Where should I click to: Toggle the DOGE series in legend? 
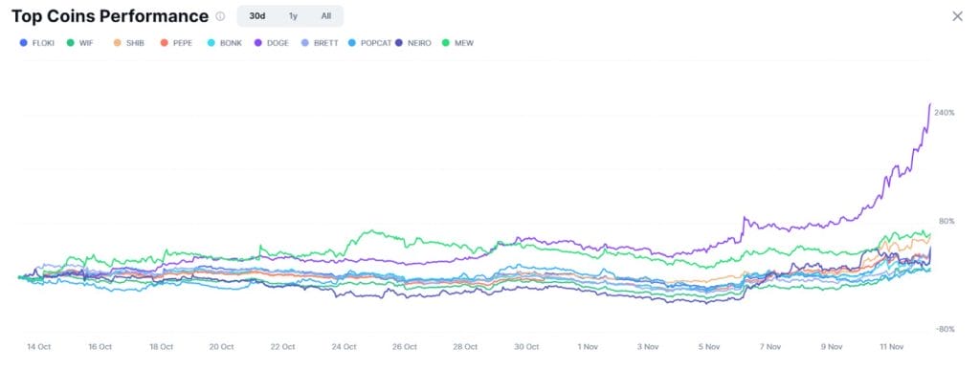[271, 43]
